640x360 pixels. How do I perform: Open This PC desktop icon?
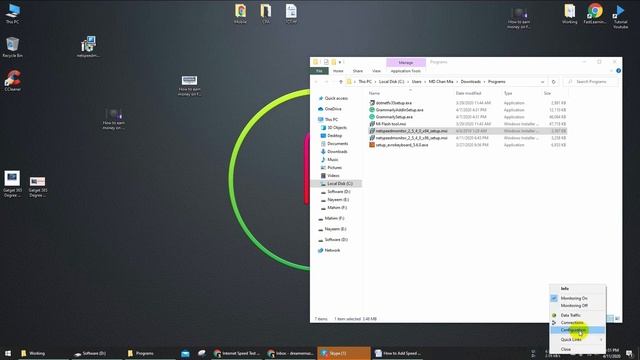tap(13, 14)
